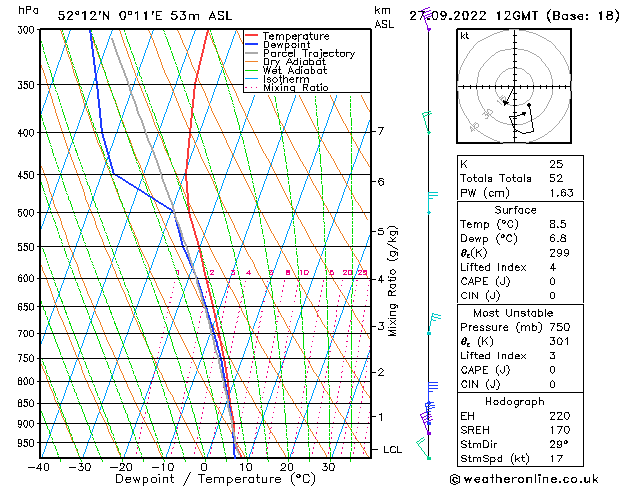Viewport: 629px width, 486px height.
Task: Click the 850 hPa pressure tick label
Action: pos(28,403)
